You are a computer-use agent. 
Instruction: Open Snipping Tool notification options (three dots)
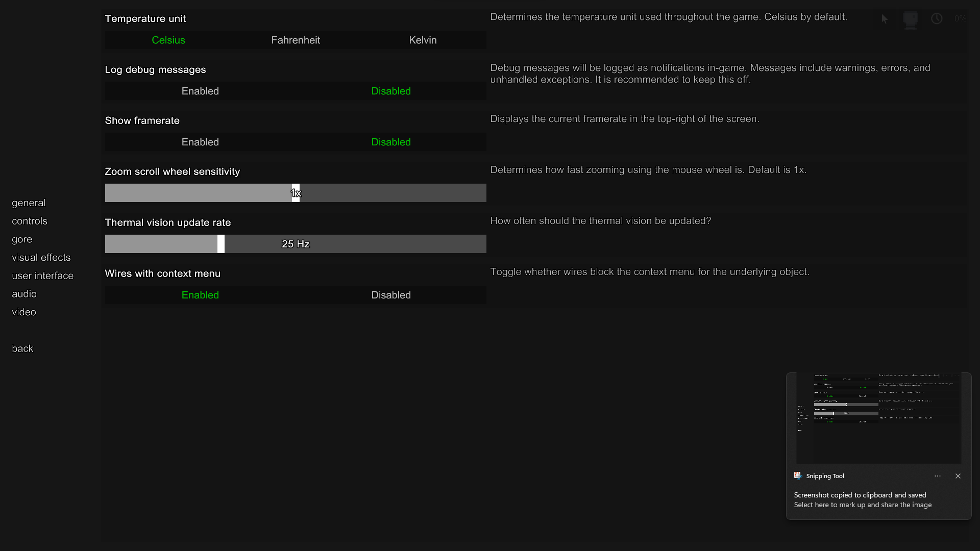938,476
